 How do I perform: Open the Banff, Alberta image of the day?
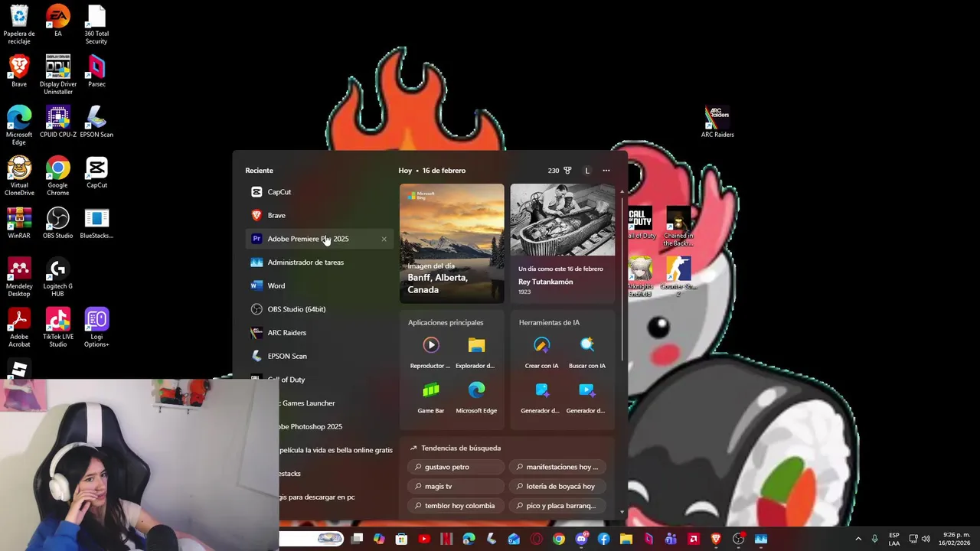coord(452,243)
